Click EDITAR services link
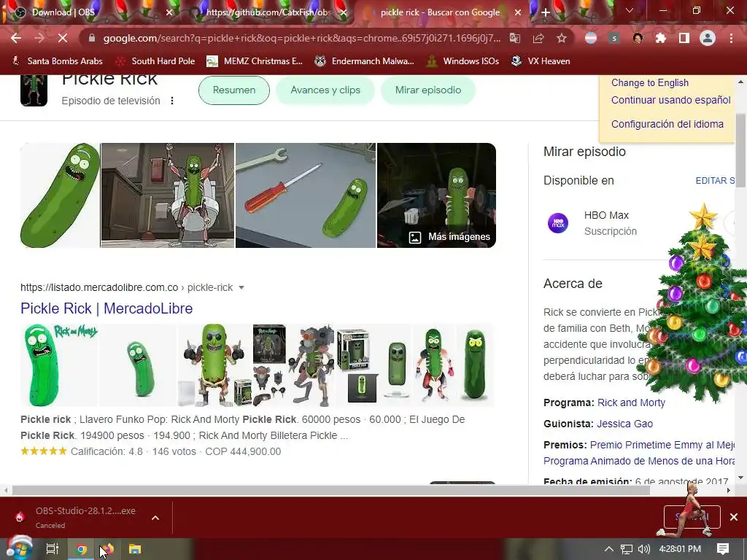The width and height of the screenshot is (747, 560). pyautogui.click(x=715, y=181)
